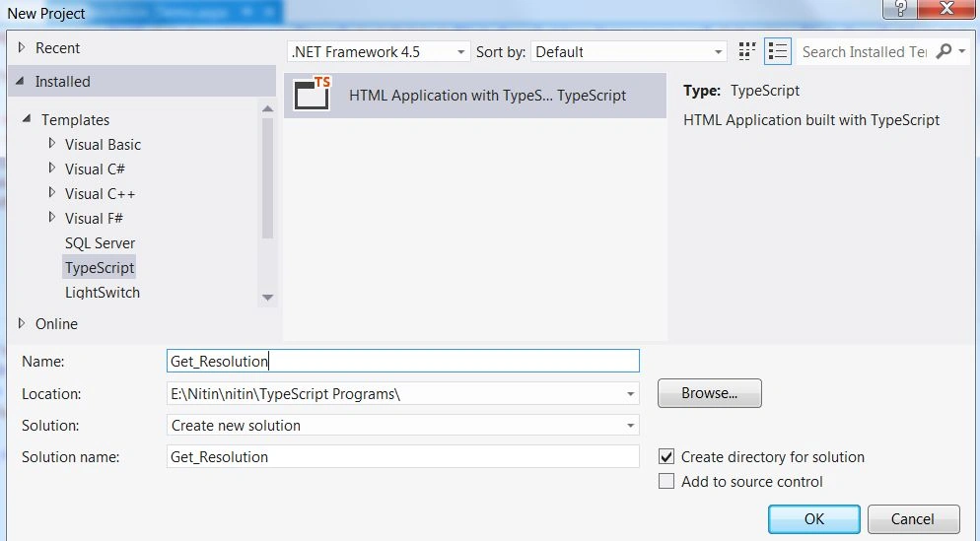Expand the Visual F# node
Screen dimensions: 980x541
[x=52, y=218]
